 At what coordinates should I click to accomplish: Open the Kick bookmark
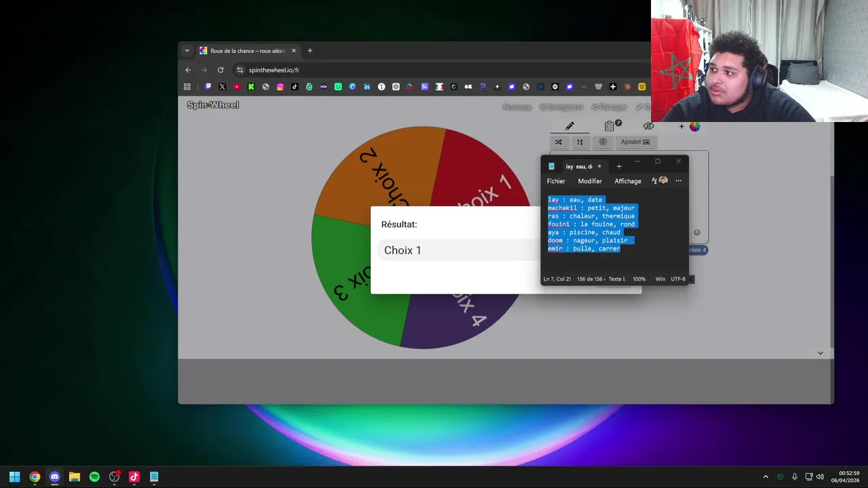(252, 87)
